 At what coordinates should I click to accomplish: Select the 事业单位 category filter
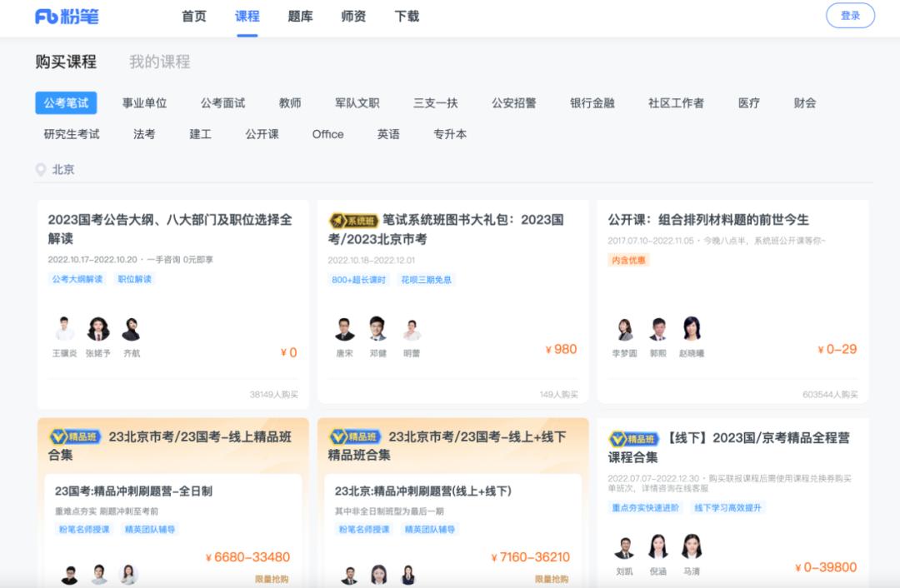tap(144, 103)
